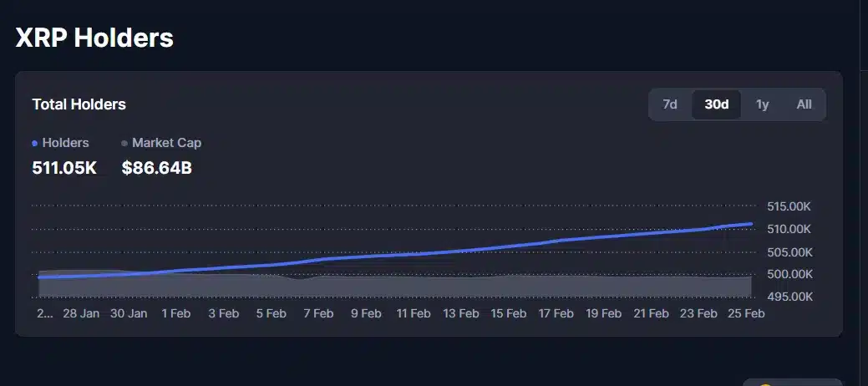Click the 25 Feb date label
The image size is (868, 386).
tap(746, 313)
